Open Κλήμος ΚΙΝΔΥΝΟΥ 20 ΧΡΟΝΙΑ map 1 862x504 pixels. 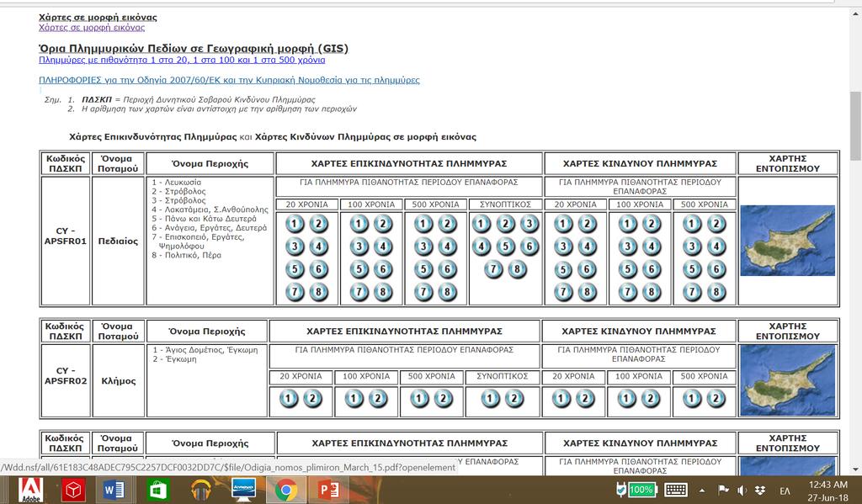[561, 399]
